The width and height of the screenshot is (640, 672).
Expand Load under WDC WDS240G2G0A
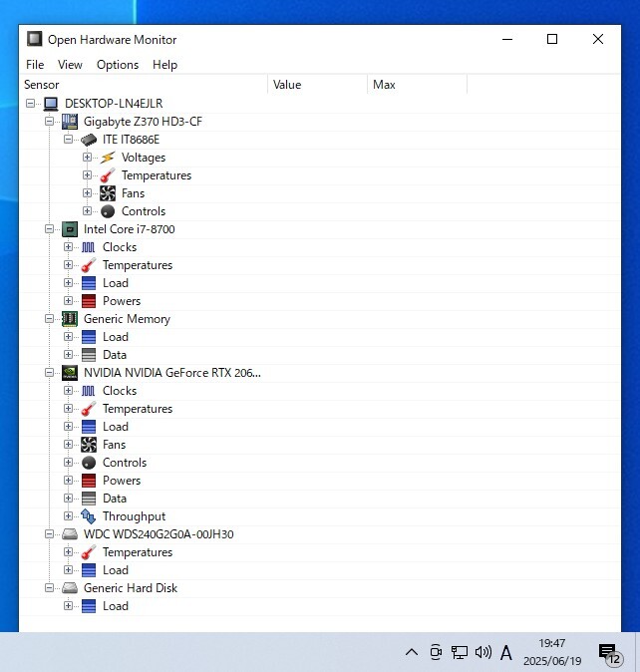[x=68, y=570]
